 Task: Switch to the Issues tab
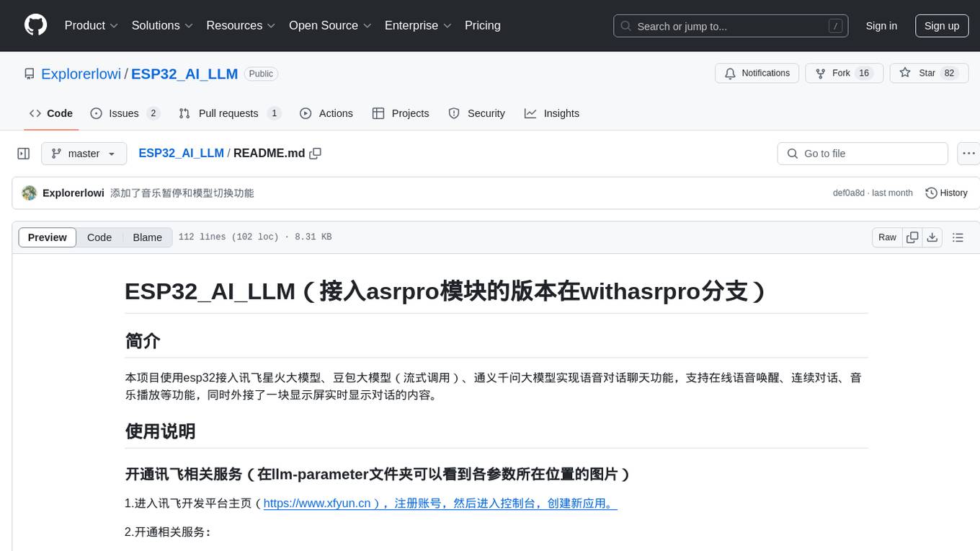[125, 113]
